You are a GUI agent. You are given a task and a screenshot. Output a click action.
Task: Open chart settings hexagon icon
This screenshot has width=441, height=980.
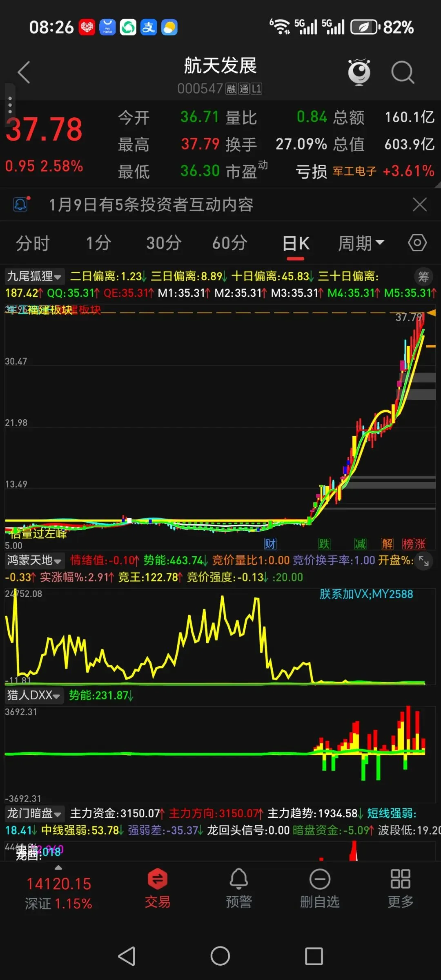pos(417,243)
